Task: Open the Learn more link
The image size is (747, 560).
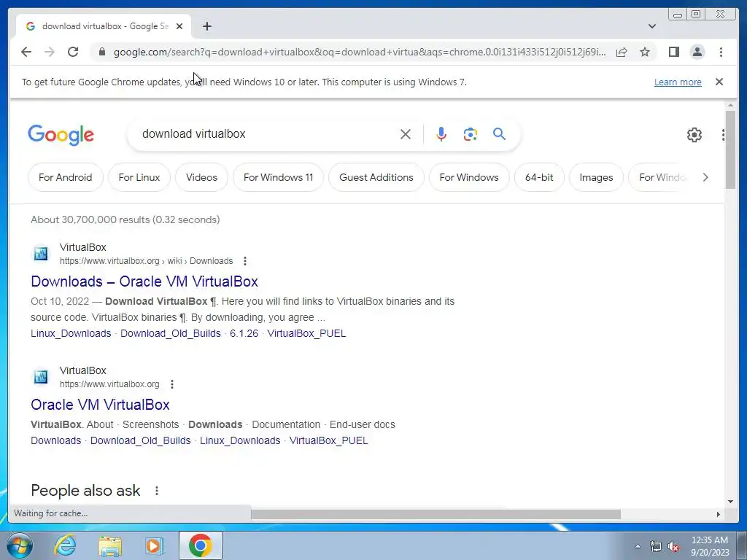Action: (678, 82)
